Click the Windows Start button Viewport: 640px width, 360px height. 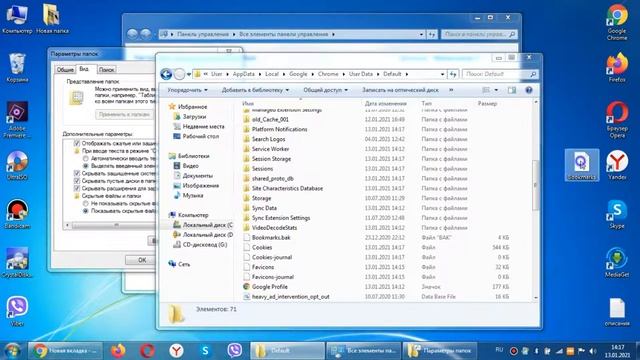[12, 351]
